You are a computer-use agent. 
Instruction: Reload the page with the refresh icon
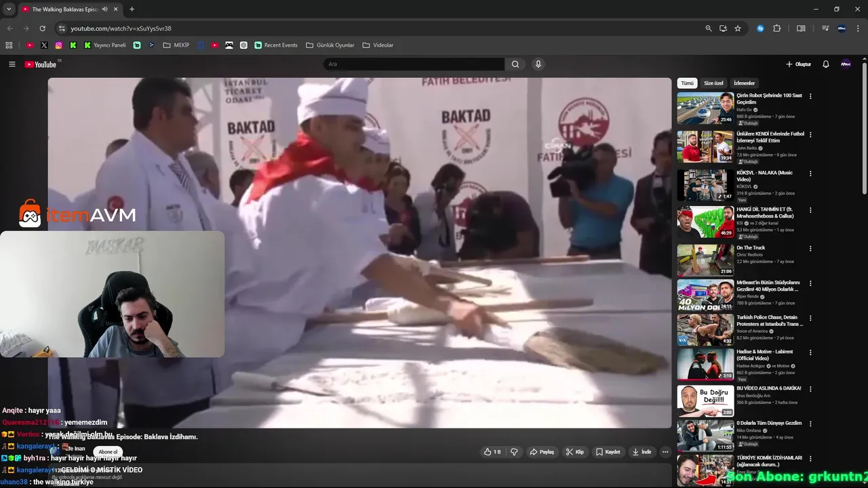[x=42, y=28]
